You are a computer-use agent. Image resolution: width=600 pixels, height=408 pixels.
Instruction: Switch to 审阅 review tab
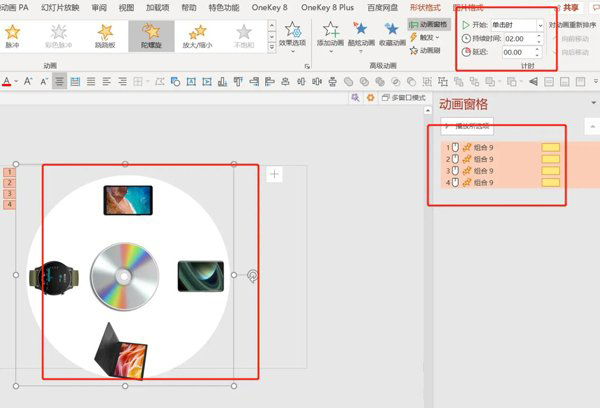99,8
